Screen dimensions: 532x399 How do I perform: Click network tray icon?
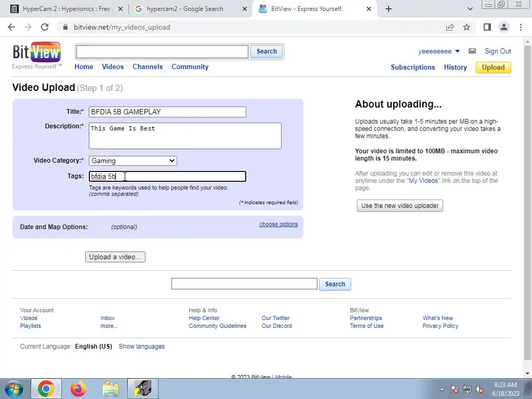point(467,390)
